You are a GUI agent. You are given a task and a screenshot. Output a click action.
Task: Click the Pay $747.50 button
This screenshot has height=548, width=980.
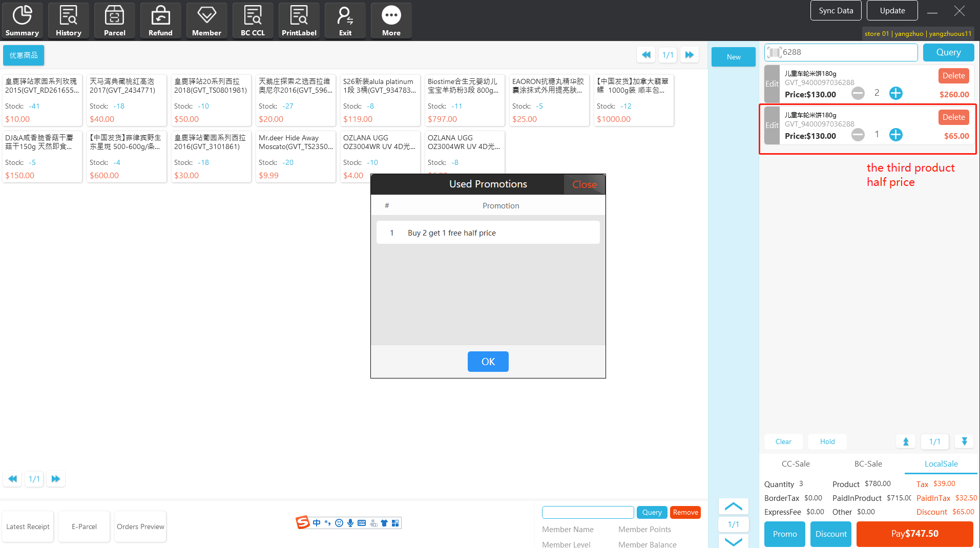pos(914,534)
